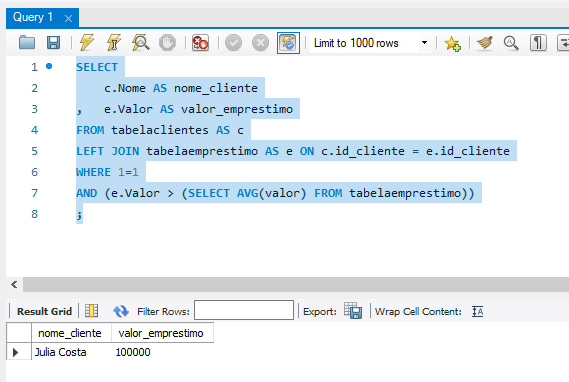Open find panel magnifier icon
The image size is (569, 382).
pyautogui.click(x=511, y=43)
